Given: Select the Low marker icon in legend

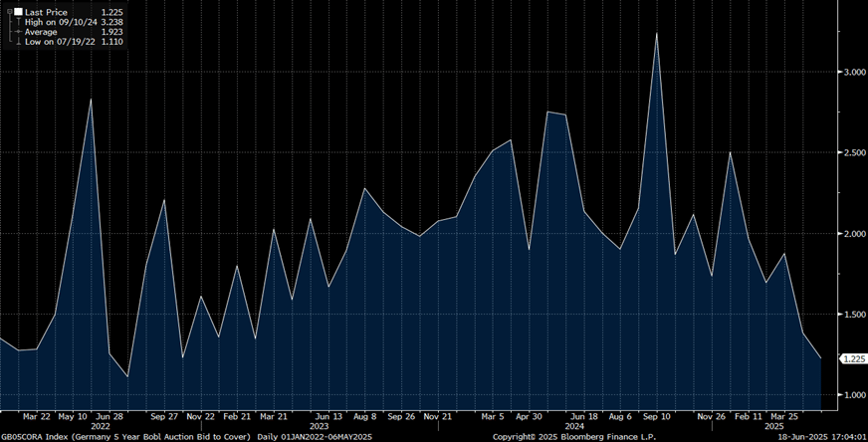Looking at the screenshot, I should pos(16,43).
